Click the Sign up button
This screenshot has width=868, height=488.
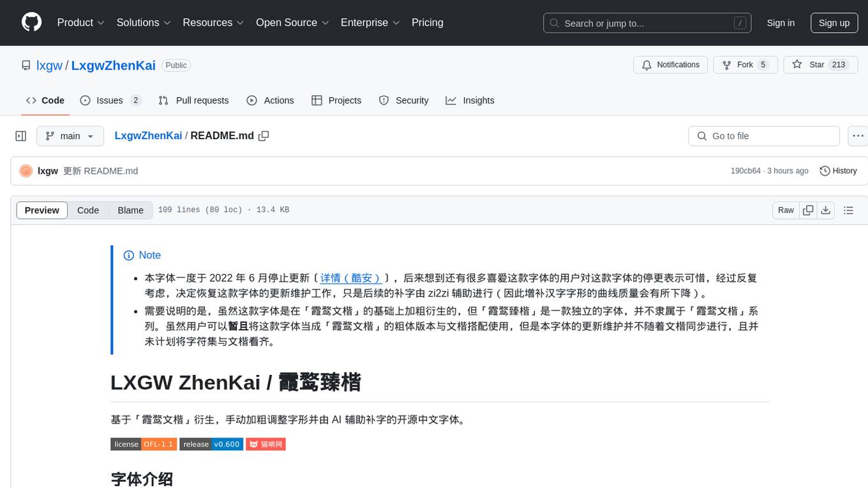(x=834, y=23)
